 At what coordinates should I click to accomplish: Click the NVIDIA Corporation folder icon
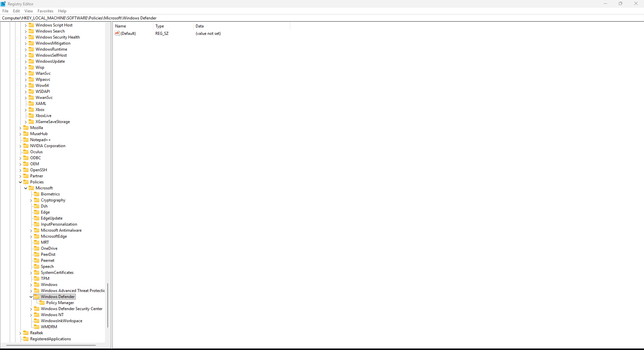click(x=26, y=145)
